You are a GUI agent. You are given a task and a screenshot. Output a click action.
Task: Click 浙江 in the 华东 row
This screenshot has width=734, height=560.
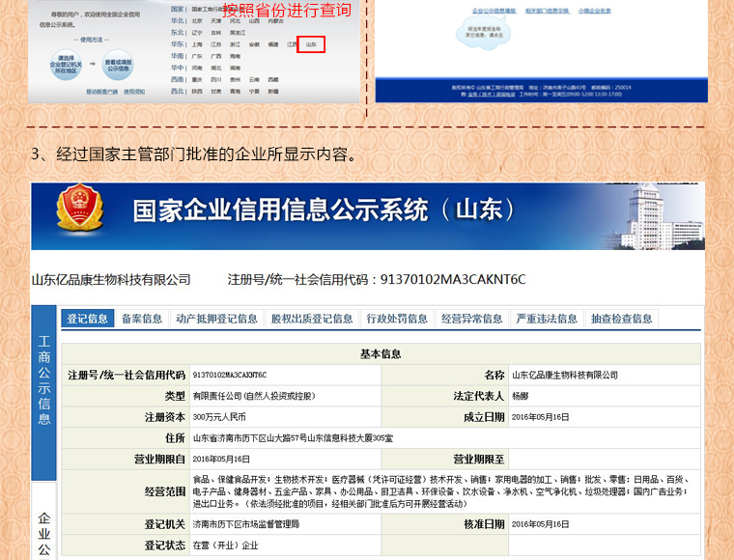pyautogui.click(x=235, y=44)
